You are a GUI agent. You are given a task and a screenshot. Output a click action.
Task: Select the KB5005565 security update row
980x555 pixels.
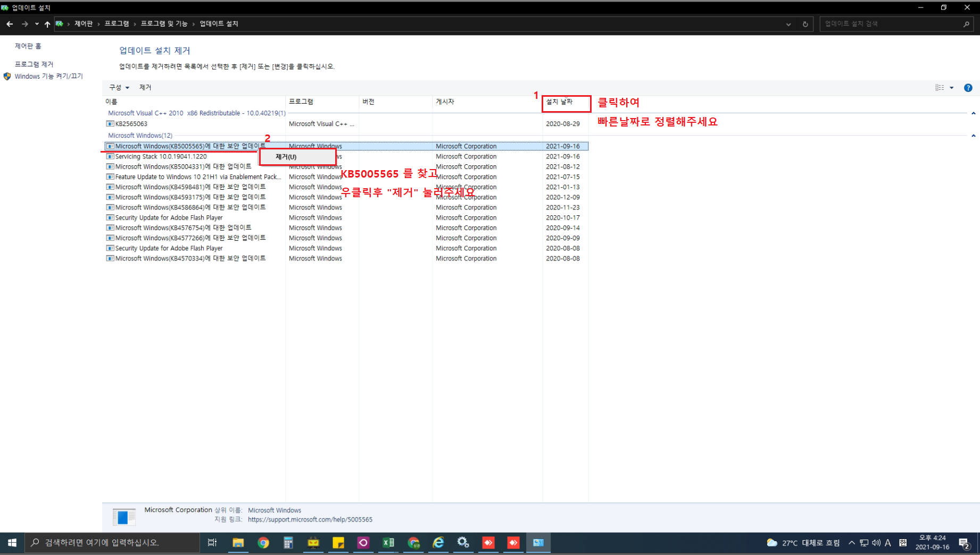346,146
